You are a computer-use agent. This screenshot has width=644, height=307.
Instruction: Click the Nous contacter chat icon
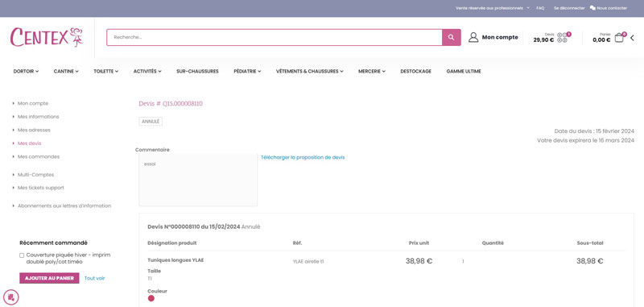tap(592, 8)
